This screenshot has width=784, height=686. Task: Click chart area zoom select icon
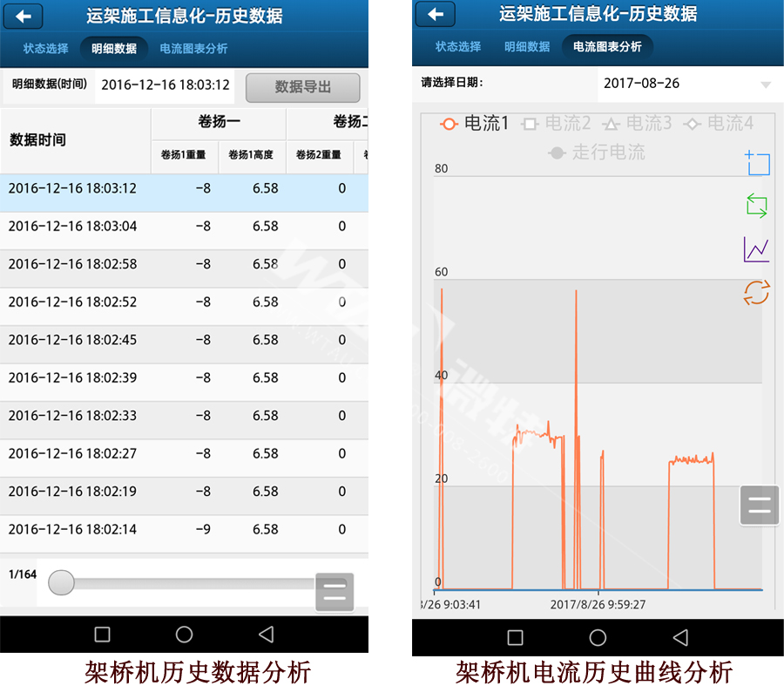coord(757,163)
